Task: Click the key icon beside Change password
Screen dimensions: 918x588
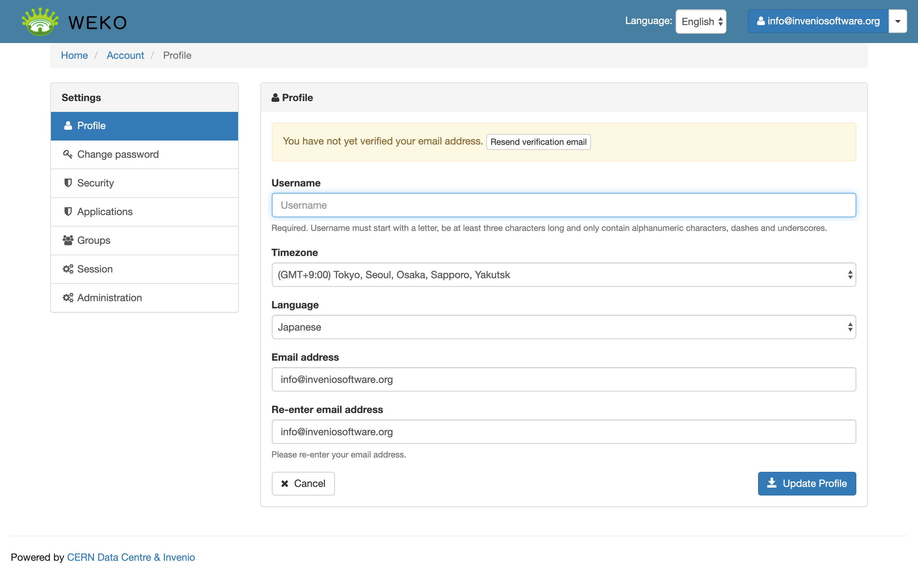Action: click(67, 154)
